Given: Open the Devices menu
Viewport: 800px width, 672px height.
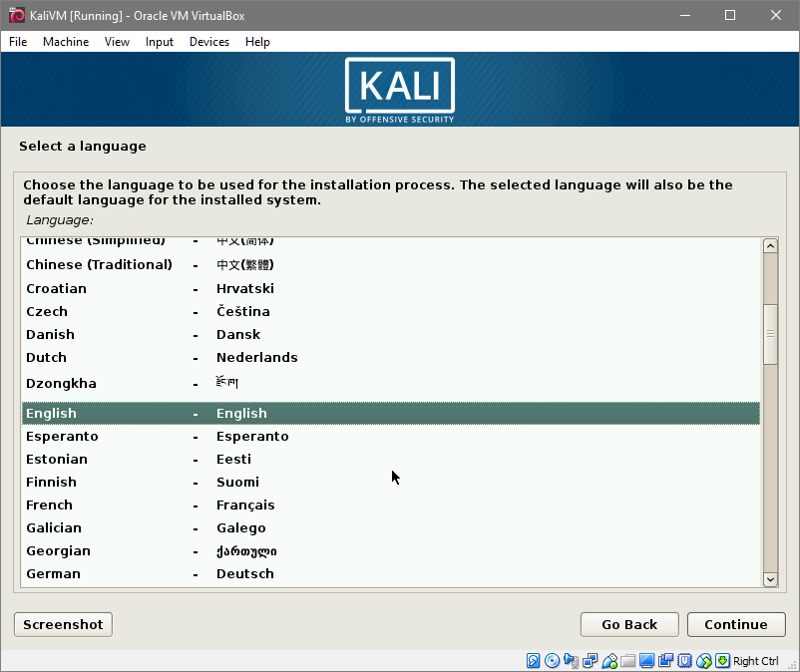Looking at the screenshot, I should pos(209,42).
